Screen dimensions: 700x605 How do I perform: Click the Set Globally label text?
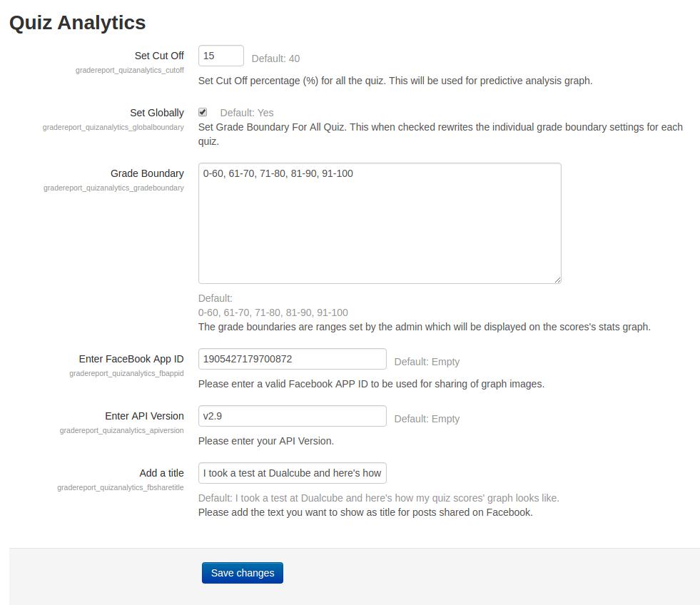157,113
